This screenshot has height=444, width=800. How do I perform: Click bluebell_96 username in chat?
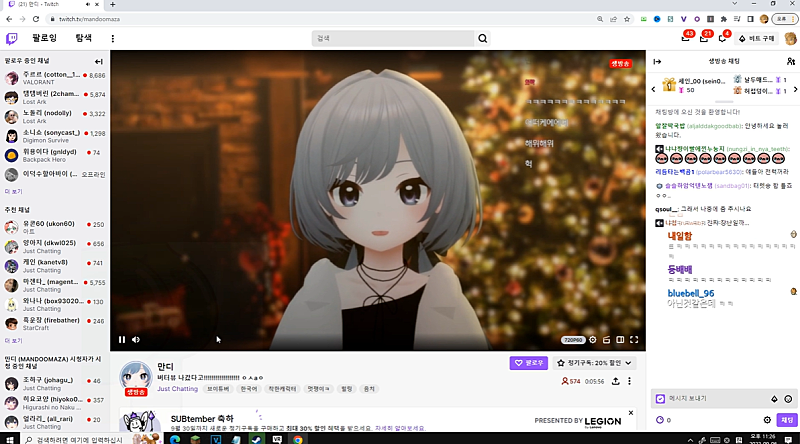click(x=691, y=293)
